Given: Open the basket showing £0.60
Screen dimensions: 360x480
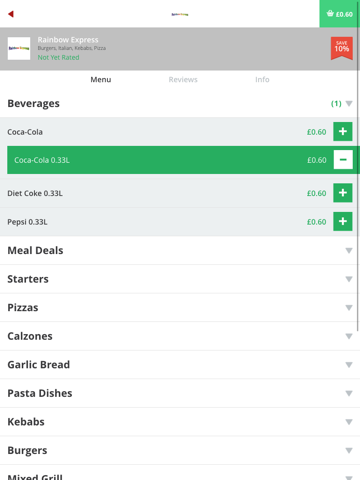Looking at the screenshot, I should (x=340, y=14).
